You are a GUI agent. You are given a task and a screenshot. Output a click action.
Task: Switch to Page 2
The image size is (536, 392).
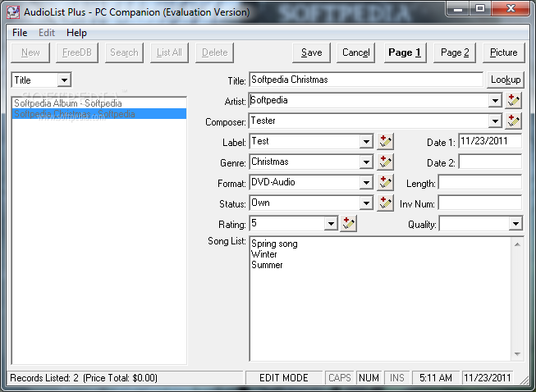454,52
